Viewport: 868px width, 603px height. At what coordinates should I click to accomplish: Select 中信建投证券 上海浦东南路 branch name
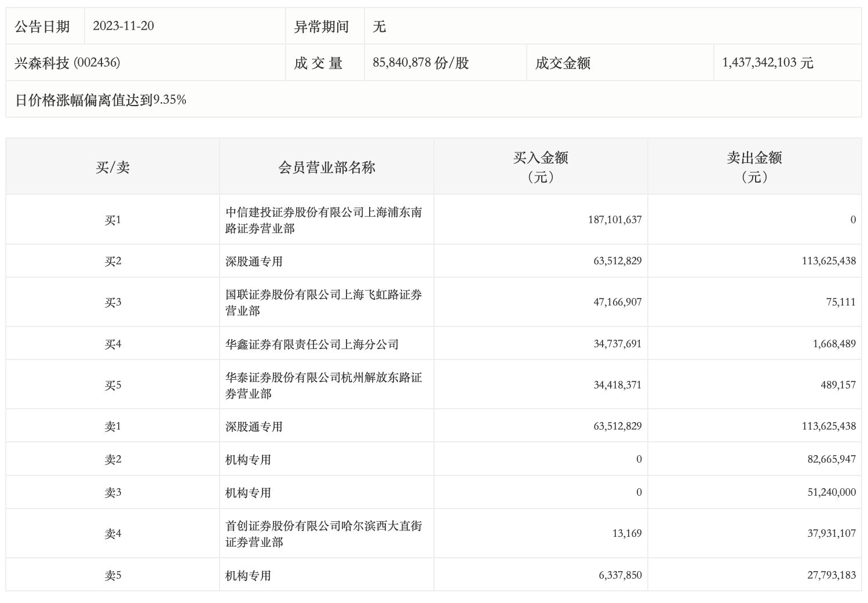[x=323, y=220]
